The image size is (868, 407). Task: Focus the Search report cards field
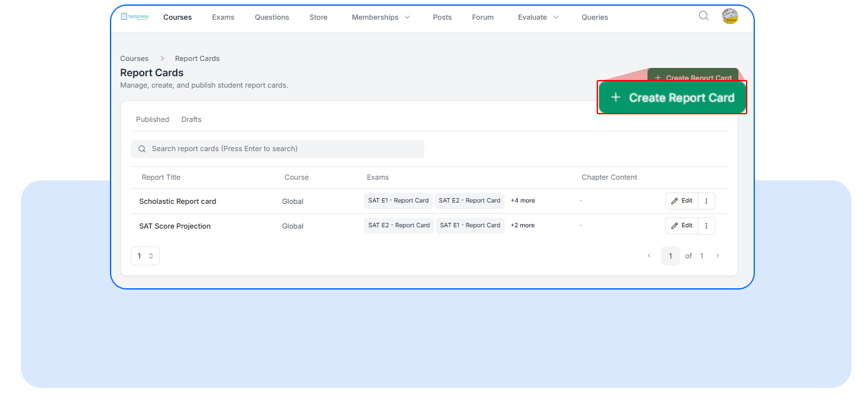pyautogui.click(x=278, y=149)
